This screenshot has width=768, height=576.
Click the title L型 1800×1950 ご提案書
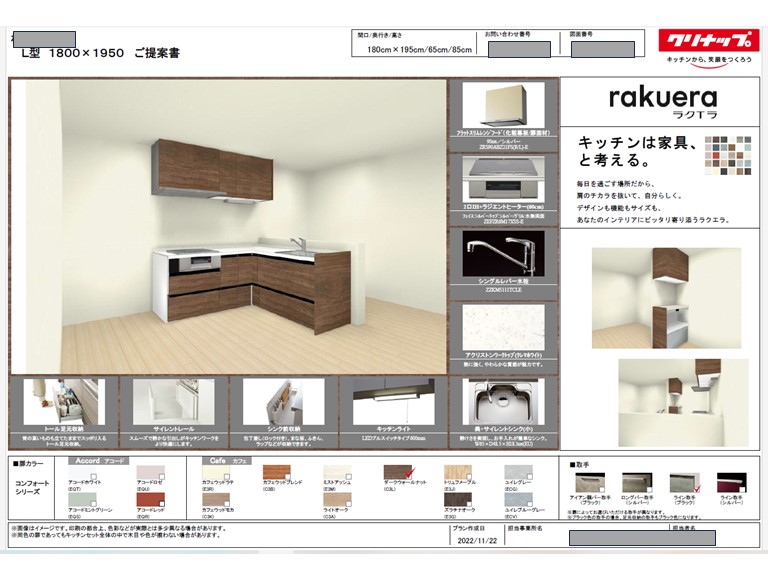101,53
